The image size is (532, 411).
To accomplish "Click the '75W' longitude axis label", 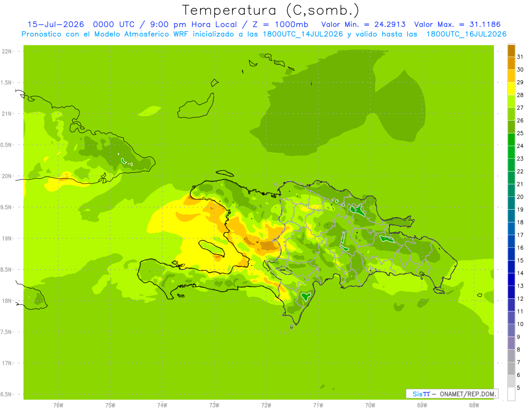I will point(110,405).
